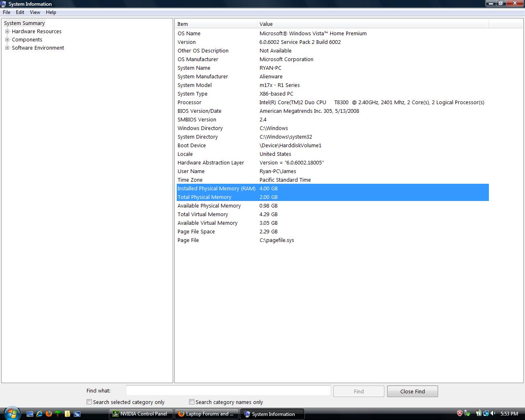Click Switch between windows quick launch icon
The height and width of the screenshot is (420, 525).
(77, 414)
